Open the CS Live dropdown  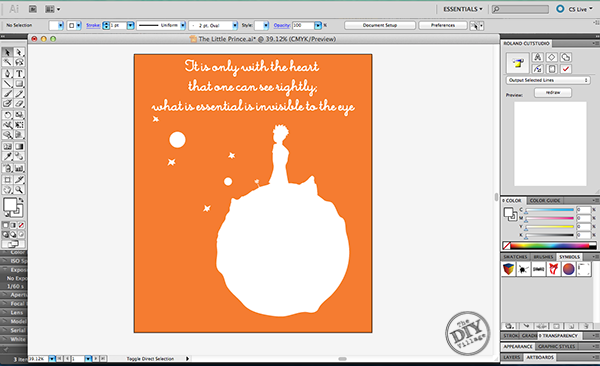(x=580, y=9)
